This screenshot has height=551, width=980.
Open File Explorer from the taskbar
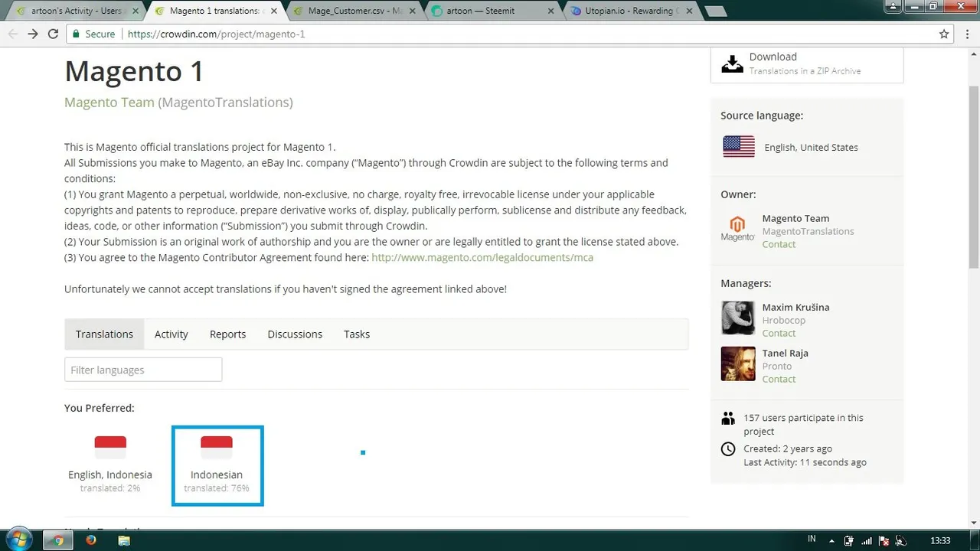tap(124, 540)
